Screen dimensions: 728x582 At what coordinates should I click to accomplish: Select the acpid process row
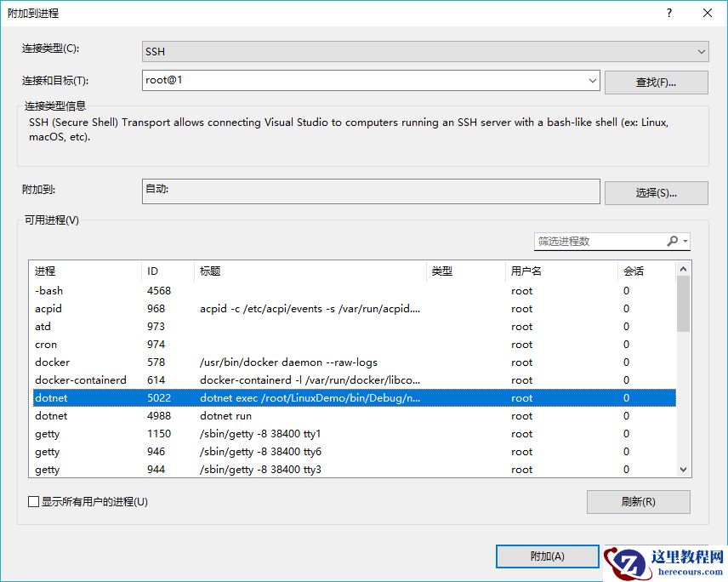tap(355, 308)
